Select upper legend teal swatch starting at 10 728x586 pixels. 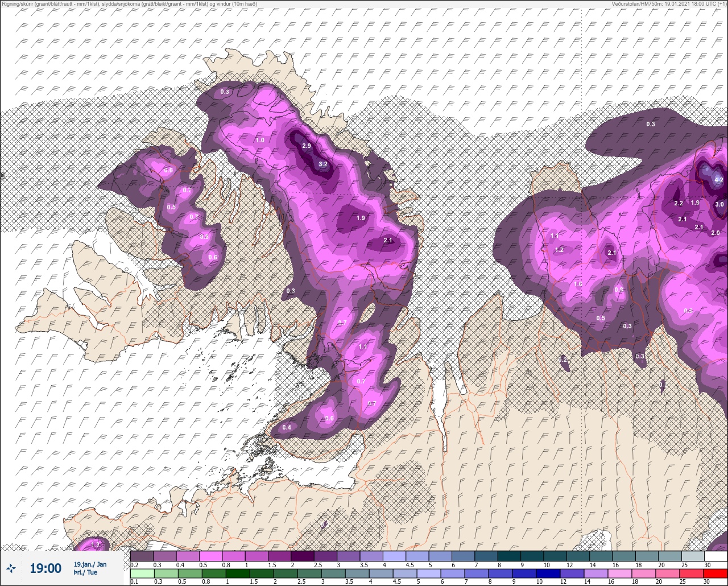click(x=555, y=556)
